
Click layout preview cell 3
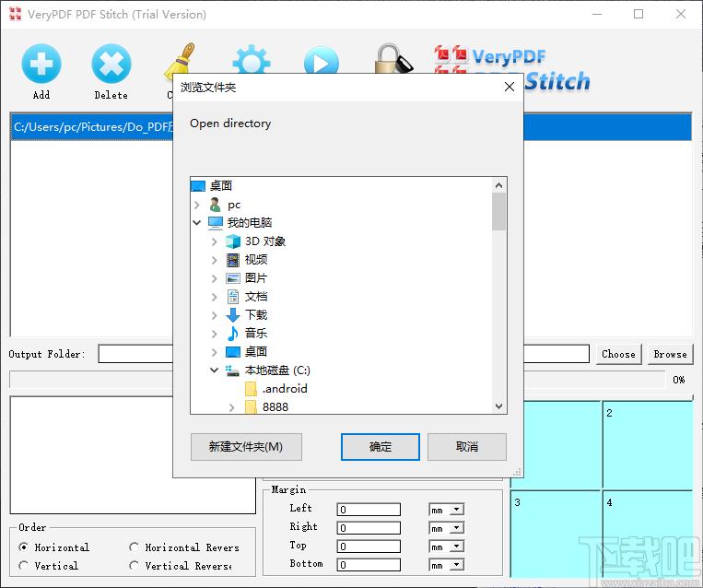point(556,535)
